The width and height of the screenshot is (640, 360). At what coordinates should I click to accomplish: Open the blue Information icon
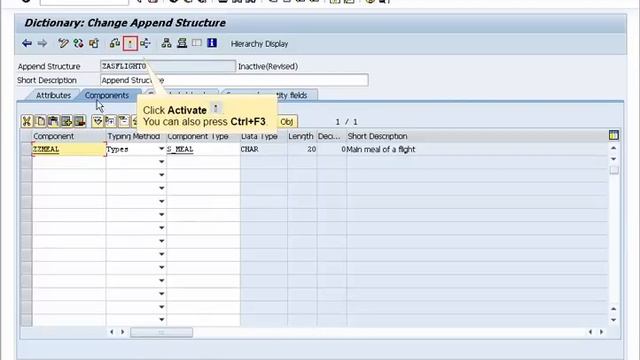pyautogui.click(x=212, y=43)
